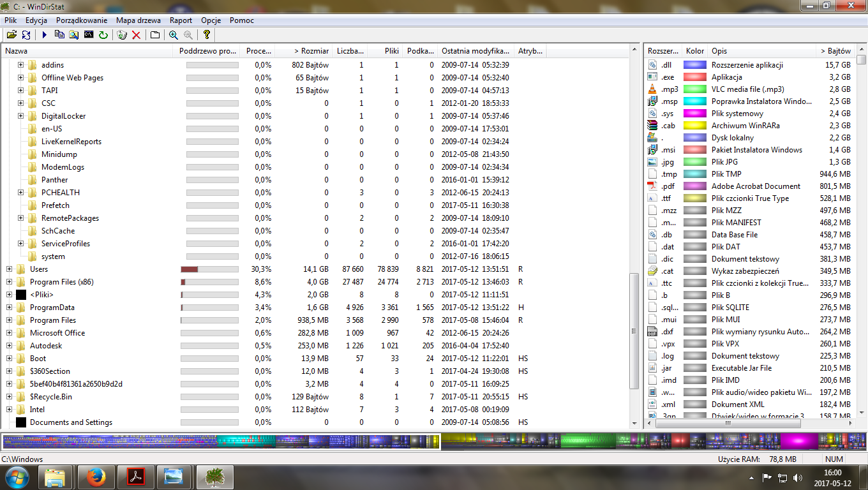
Task: Open the Plik menu
Action: 10,20
